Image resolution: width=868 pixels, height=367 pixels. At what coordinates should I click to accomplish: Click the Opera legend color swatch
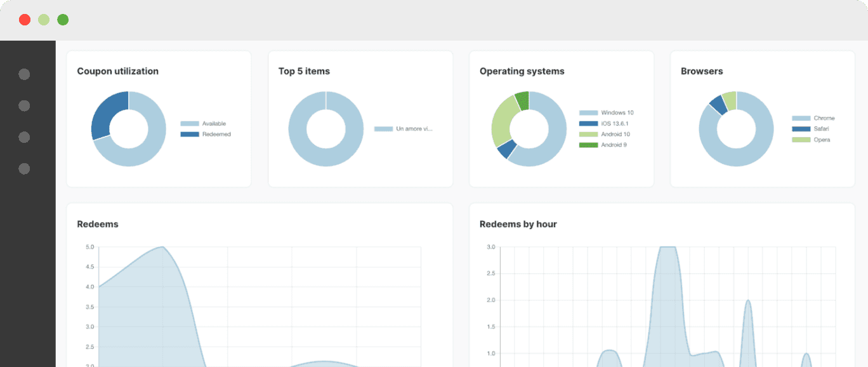tap(801, 140)
